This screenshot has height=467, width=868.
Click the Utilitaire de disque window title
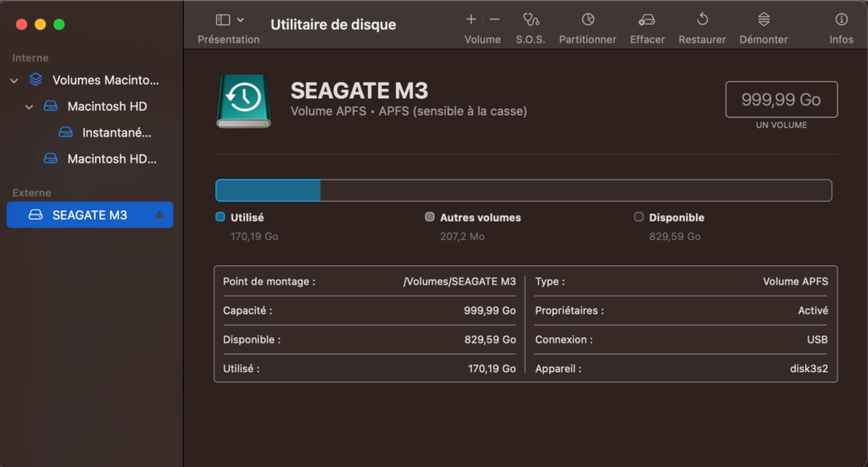click(333, 25)
